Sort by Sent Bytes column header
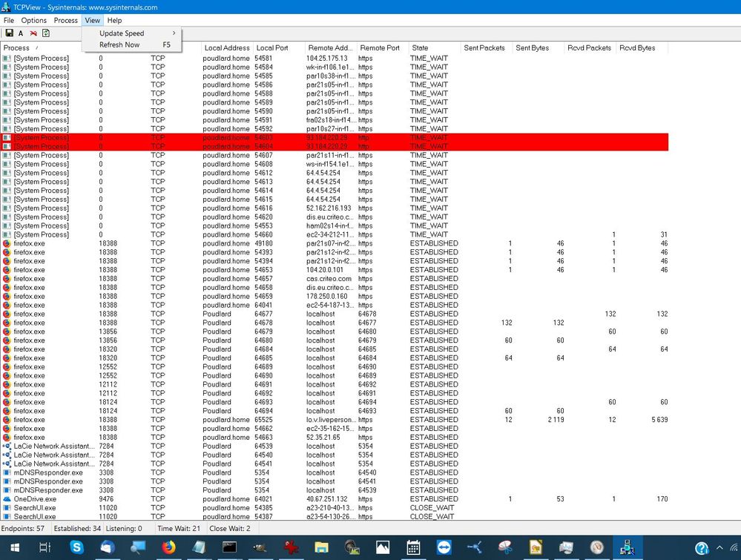This screenshot has width=741, height=560. point(537,48)
